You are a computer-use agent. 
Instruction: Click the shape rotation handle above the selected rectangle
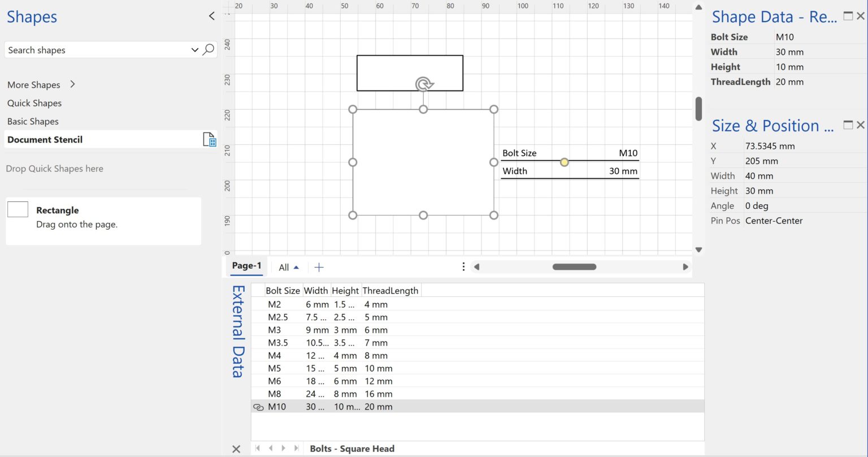click(x=423, y=84)
